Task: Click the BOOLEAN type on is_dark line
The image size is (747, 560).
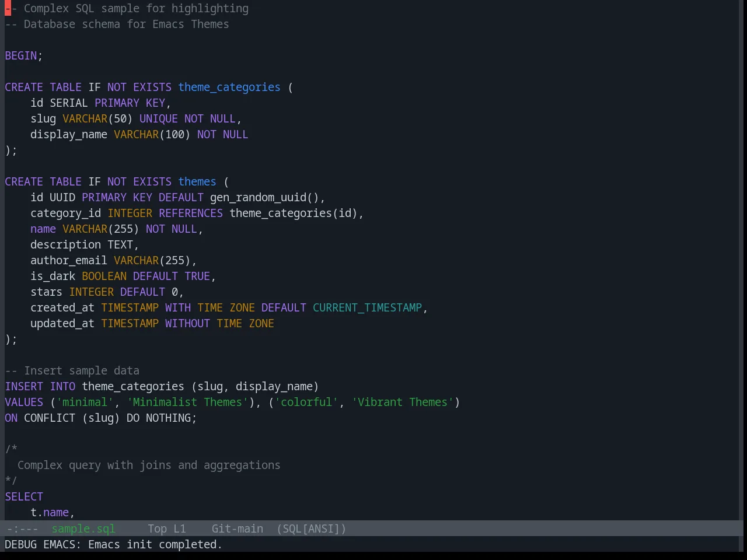Action: [x=104, y=276]
